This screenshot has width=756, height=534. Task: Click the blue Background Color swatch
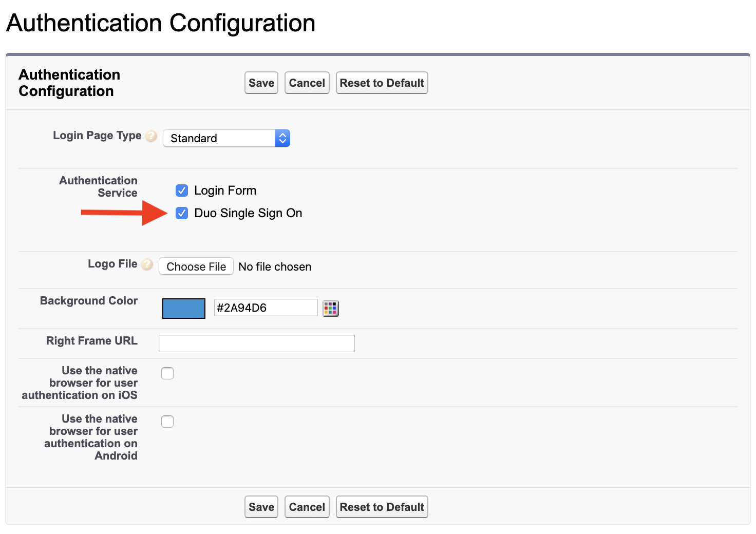point(183,308)
